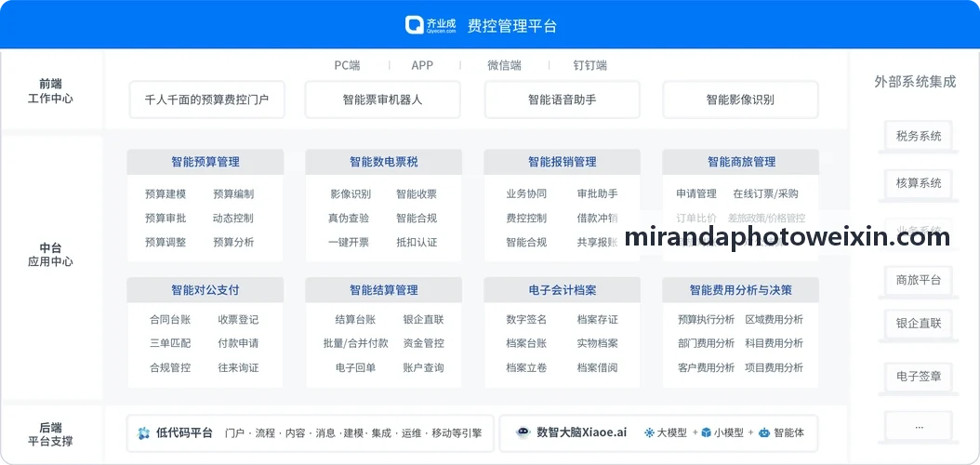Select the 智能报销管理 module header
The height and width of the screenshot is (465, 980).
click(x=562, y=162)
